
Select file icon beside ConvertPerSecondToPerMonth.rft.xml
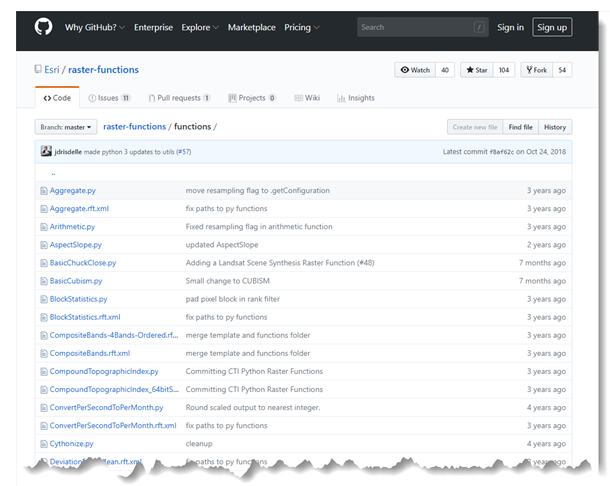tap(44, 426)
